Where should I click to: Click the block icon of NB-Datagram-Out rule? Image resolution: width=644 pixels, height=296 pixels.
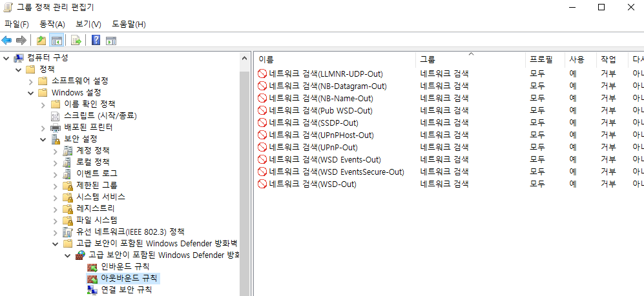click(262, 86)
